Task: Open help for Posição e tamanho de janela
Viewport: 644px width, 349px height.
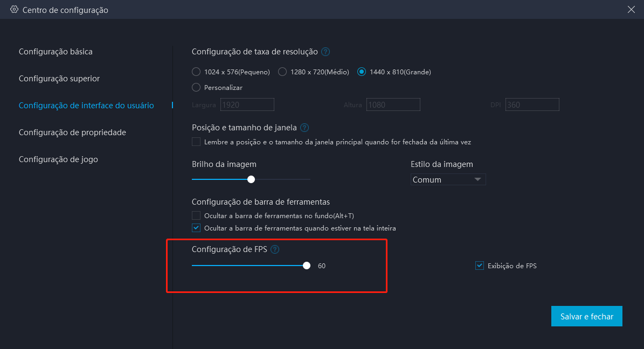Action: pyautogui.click(x=304, y=128)
